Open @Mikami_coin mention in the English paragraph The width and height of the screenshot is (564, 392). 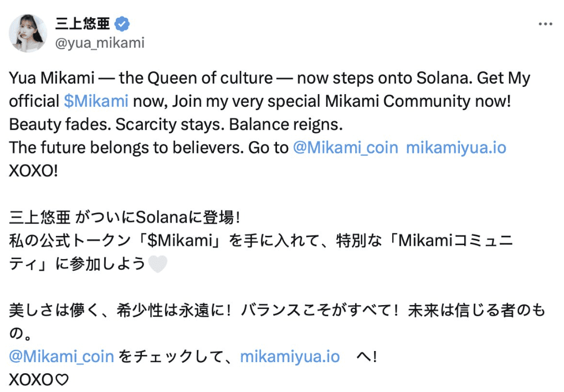pyautogui.click(x=346, y=148)
